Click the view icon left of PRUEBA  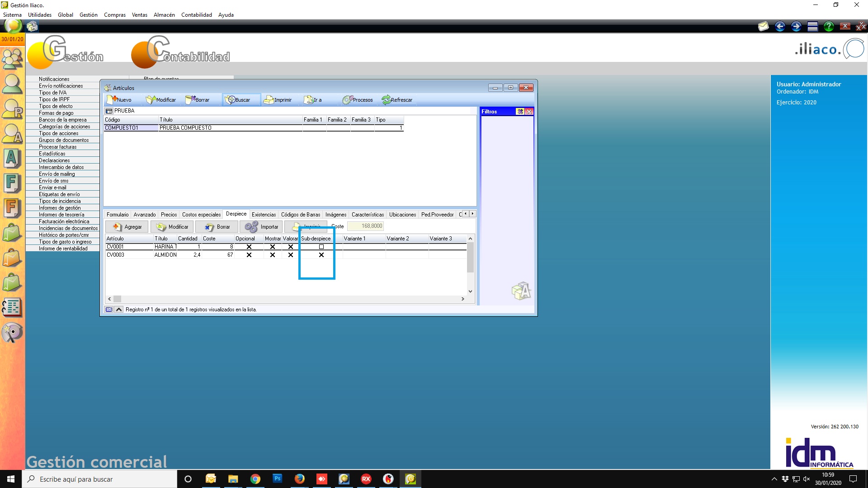point(108,111)
